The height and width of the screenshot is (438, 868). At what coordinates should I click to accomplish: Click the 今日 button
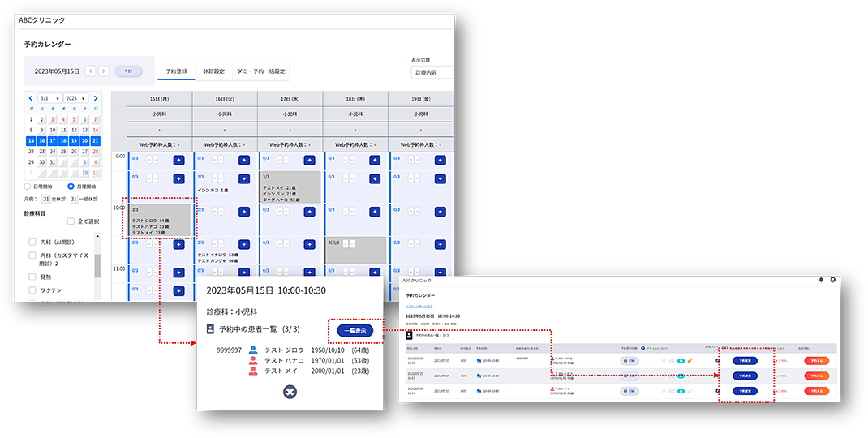[127, 71]
